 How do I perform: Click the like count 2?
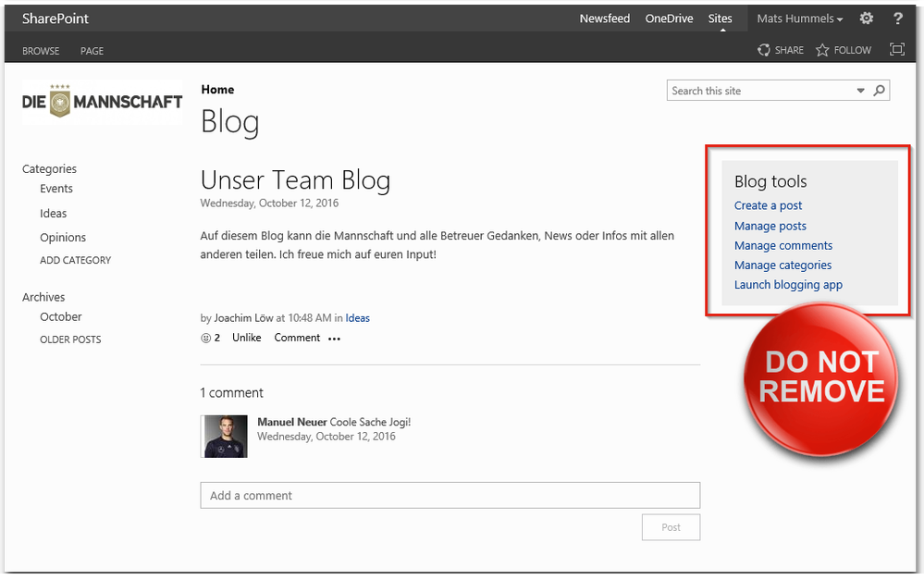tap(216, 338)
